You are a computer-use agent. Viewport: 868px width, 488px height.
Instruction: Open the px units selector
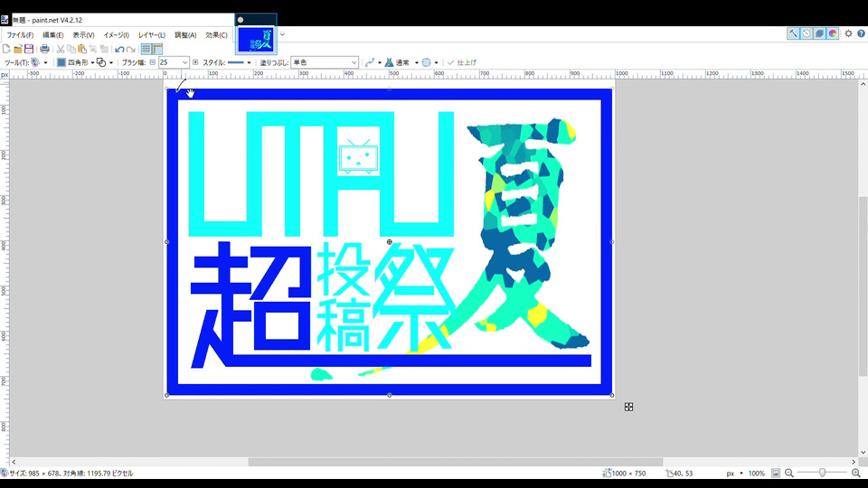coord(734,473)
